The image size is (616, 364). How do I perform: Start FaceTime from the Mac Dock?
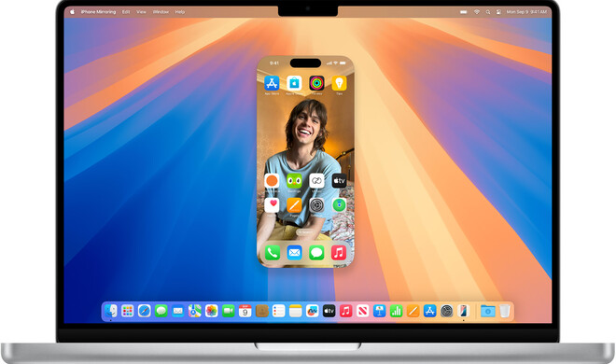pos(229,311)
